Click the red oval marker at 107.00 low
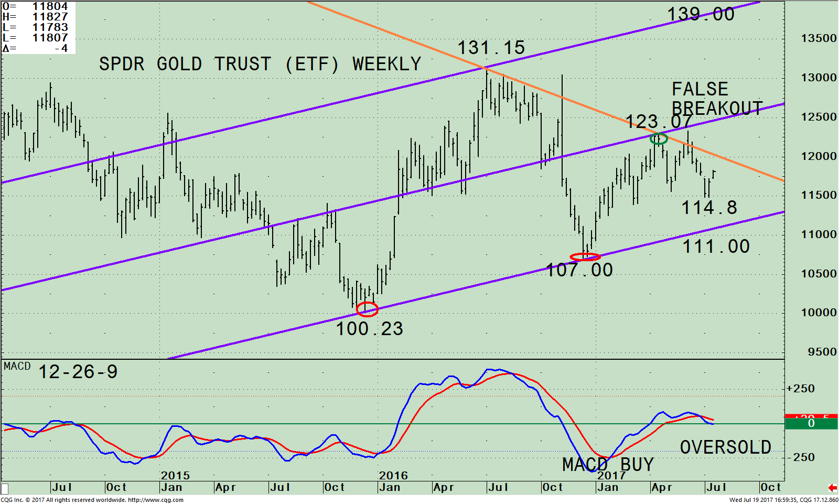This screenshot has height=504, width=839. [x=585, y=257]
